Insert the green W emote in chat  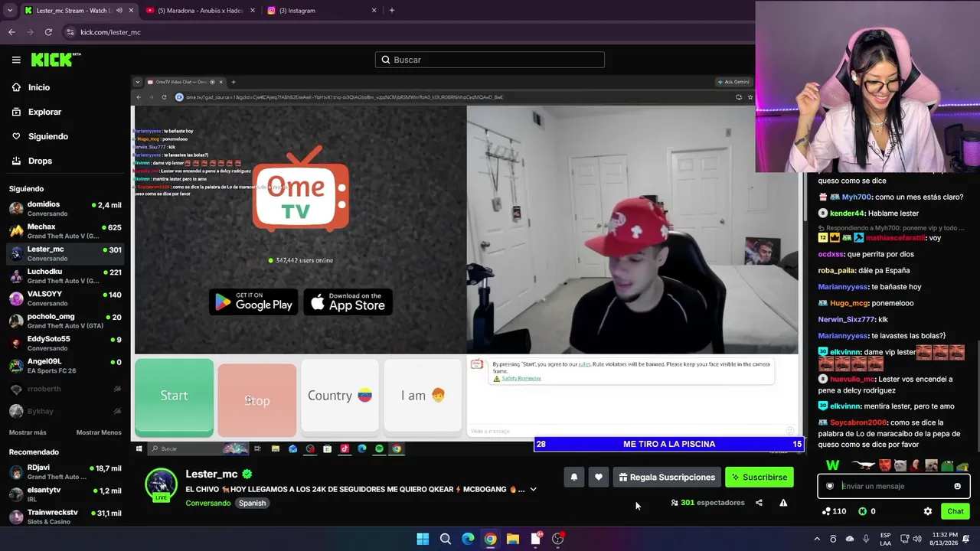click(833, 465)
